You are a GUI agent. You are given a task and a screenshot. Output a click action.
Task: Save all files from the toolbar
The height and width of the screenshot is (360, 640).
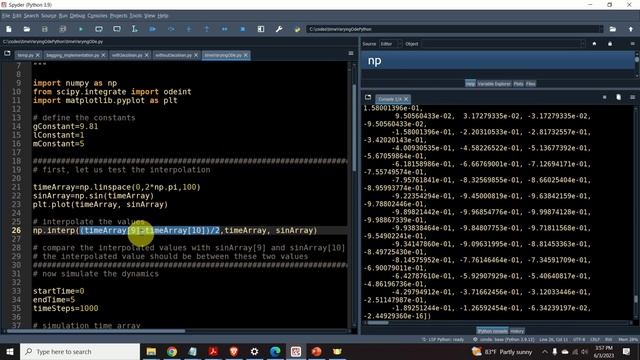(62, 29)
